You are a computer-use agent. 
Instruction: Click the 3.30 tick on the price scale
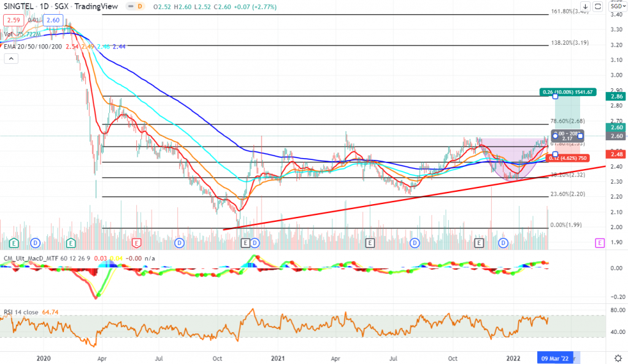pyautogui.click(x=617, y=29)
